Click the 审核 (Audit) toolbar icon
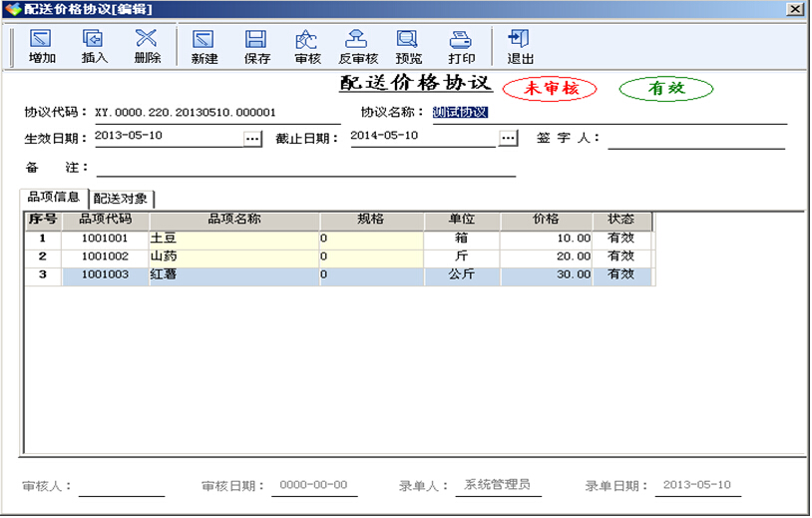The height and width of the screenshot is (518, 812). [307, 46]
